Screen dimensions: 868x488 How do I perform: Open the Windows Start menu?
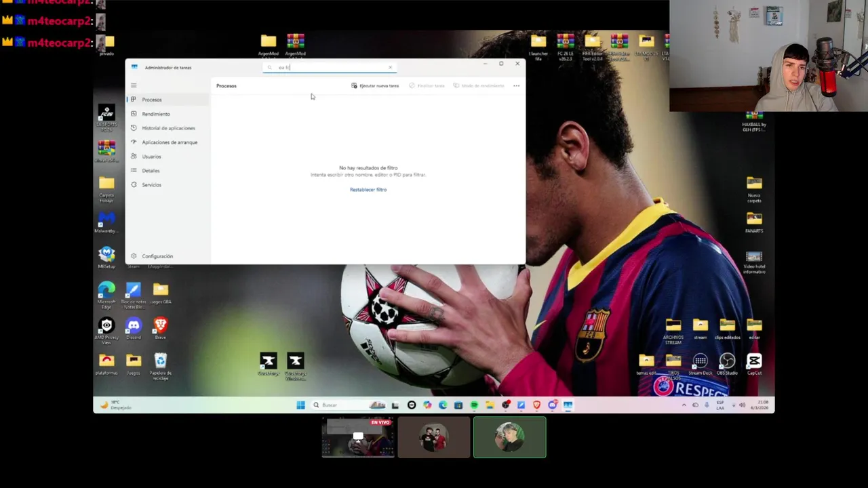click(300, 405)
